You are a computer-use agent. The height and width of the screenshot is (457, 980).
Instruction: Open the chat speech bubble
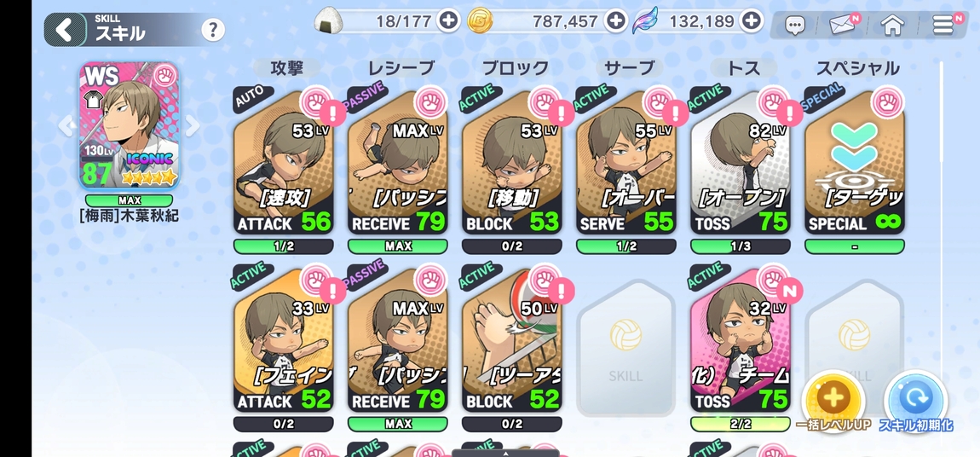tap(794, 26)
